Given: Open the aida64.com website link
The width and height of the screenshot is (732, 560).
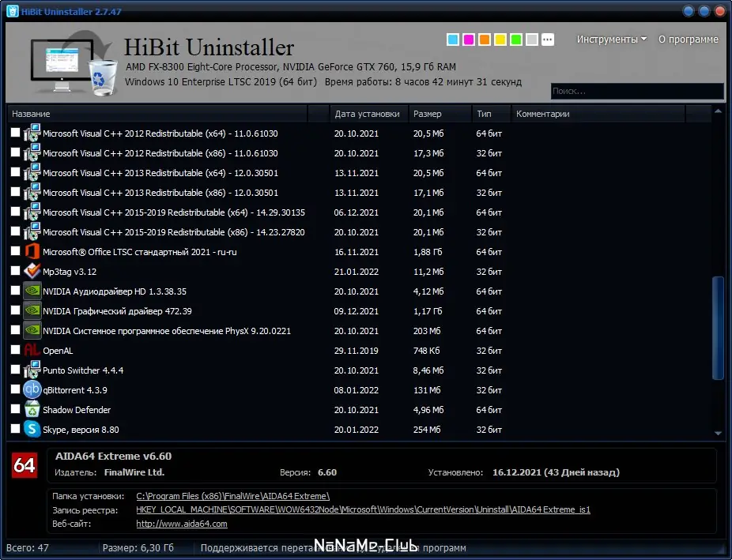Looking at the screenshot, I should point(182,524).
